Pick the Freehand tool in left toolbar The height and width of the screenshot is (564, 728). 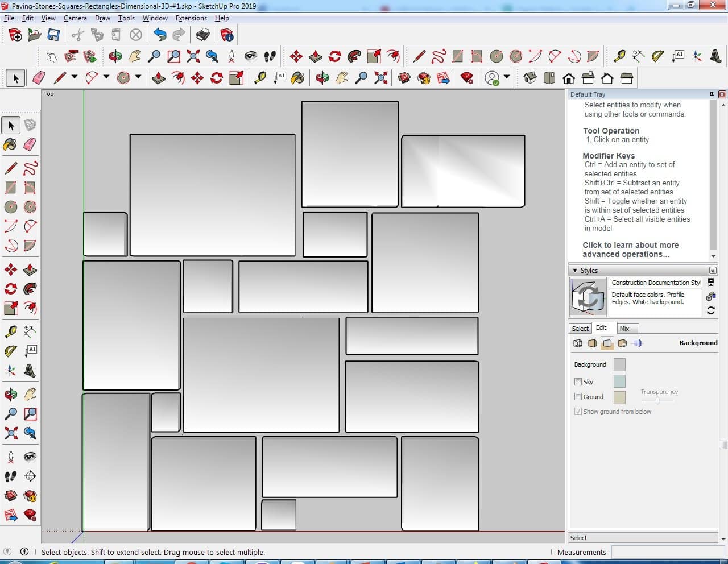(x=30, y=168)
